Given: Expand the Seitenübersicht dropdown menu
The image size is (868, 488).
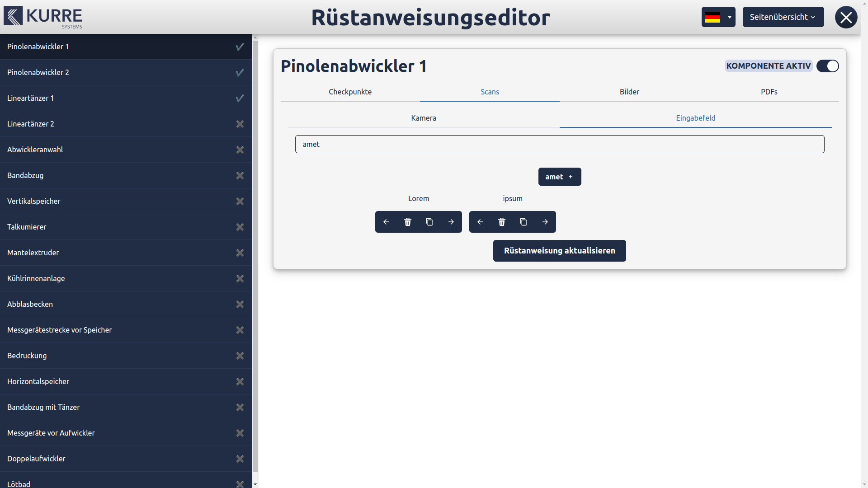Looking at the screenshot, I should (x=783, y=17).
